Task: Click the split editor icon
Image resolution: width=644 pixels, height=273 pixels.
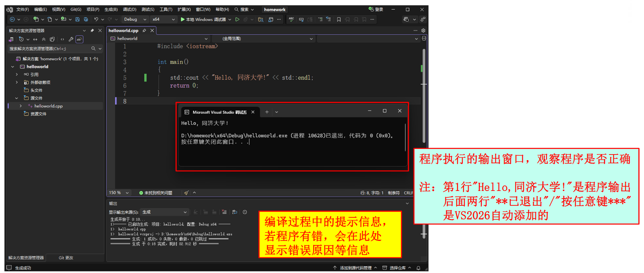Action: pos(424,38)
